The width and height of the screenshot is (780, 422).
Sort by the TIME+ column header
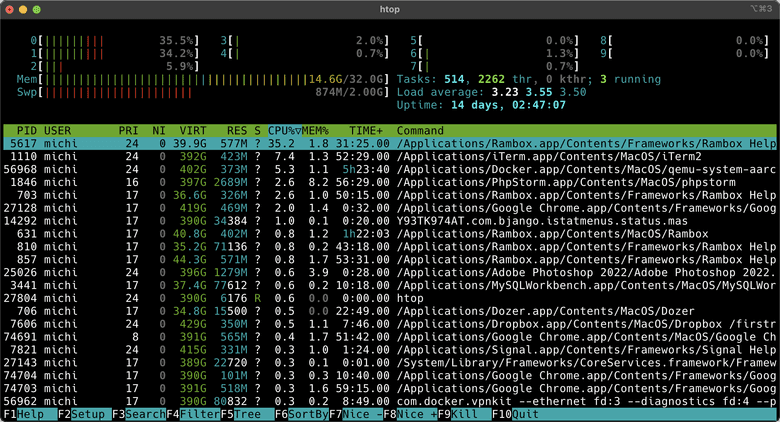point(366,130)
